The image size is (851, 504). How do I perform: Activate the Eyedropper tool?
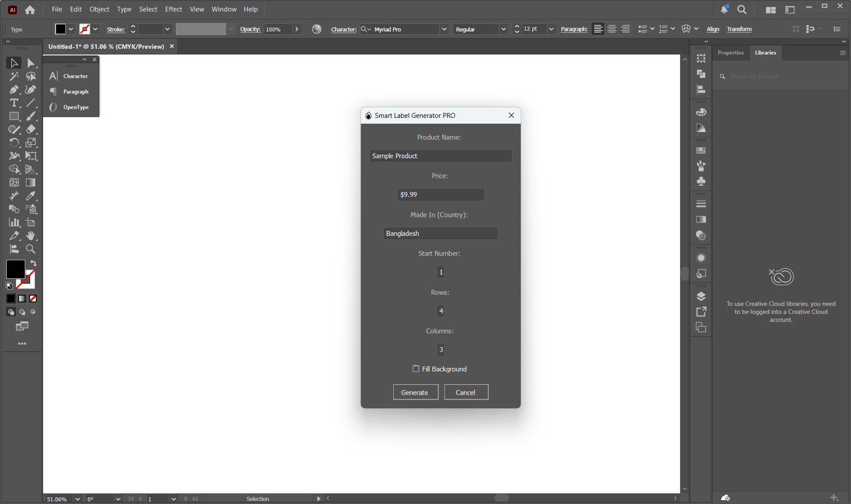31,196
